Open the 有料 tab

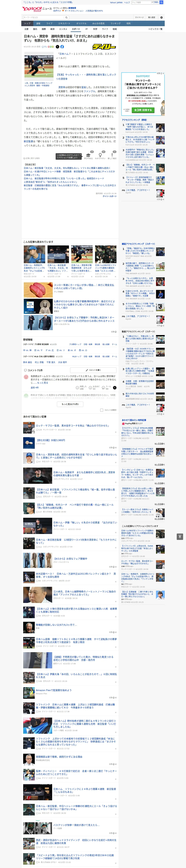tap(128, 24)
